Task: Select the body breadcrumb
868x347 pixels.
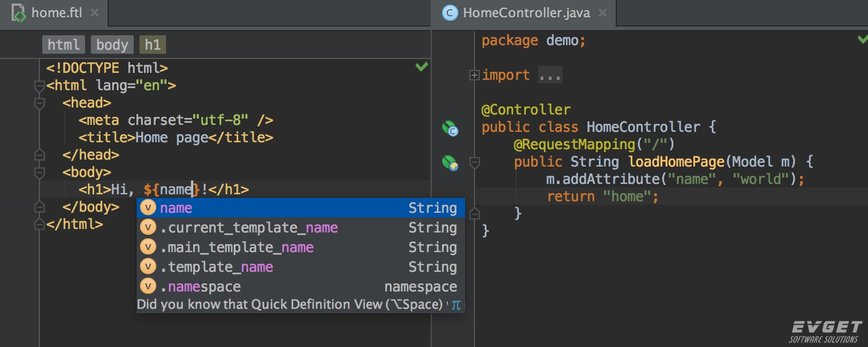Action: (112, 45)
